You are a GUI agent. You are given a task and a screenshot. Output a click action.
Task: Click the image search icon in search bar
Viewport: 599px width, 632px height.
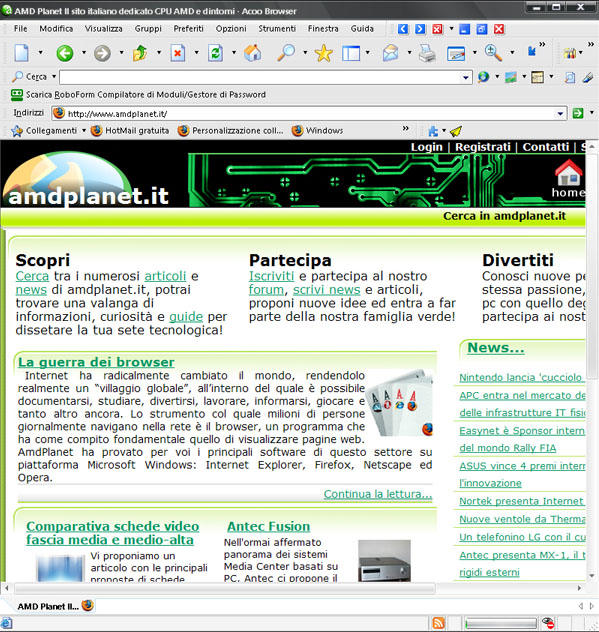point(511,77)
